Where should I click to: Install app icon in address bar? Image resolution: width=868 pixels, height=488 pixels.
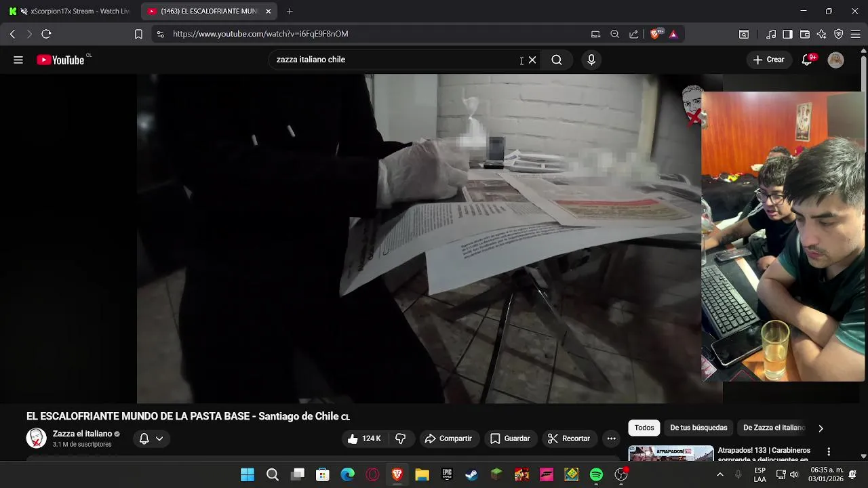(x=595, y=34)
